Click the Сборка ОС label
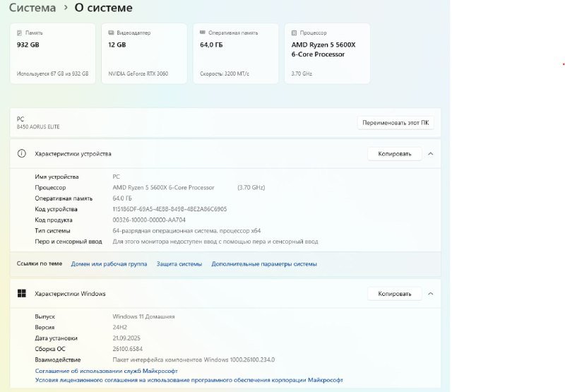This screenshot has height=392, width=565. (50, 349)
